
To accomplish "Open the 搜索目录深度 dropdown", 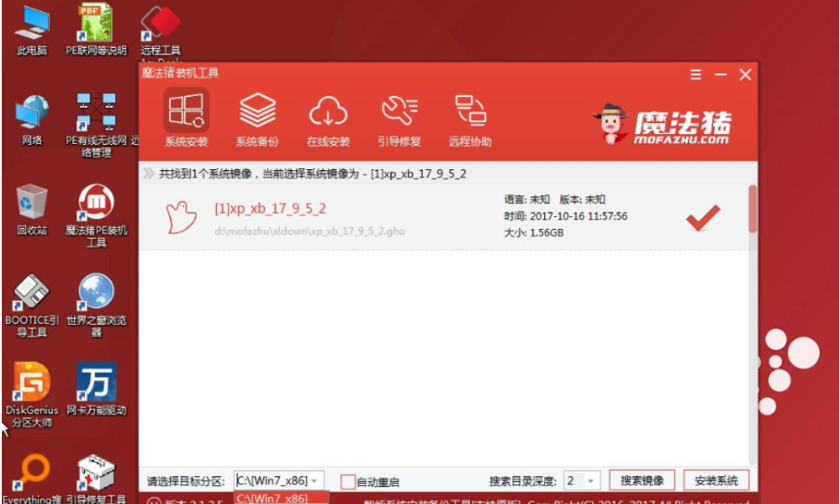I will pyautogui.click(x=582, y=480).
